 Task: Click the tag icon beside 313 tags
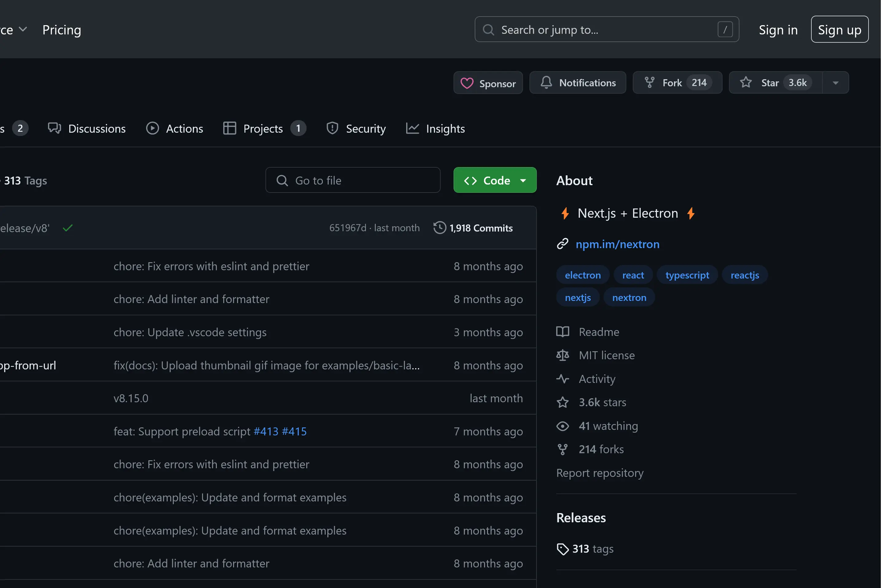pyautogui.click(x=562, y=549)
